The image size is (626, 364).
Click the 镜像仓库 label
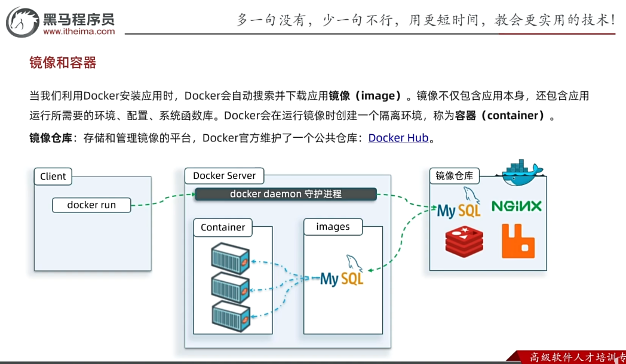pyautogui.click(x=454, y=175)
